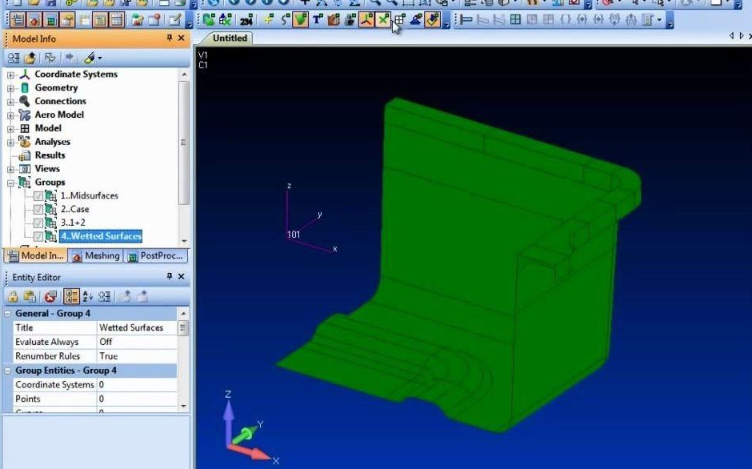Toggle checkbox for 4..Wetted Surfaces group
This screenshot has height=469, width=752.
click(x=38, y=237)
